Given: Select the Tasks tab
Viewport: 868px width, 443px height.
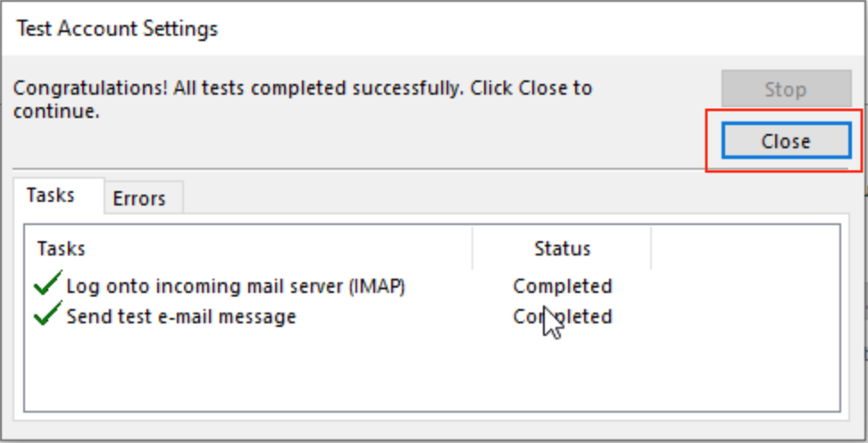Looking at the screenshot, I should (50, 196).
